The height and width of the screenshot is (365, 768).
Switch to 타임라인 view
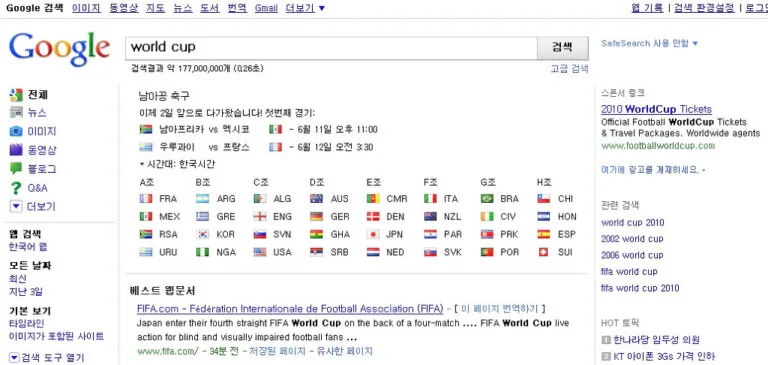click(x=26, y=324)
